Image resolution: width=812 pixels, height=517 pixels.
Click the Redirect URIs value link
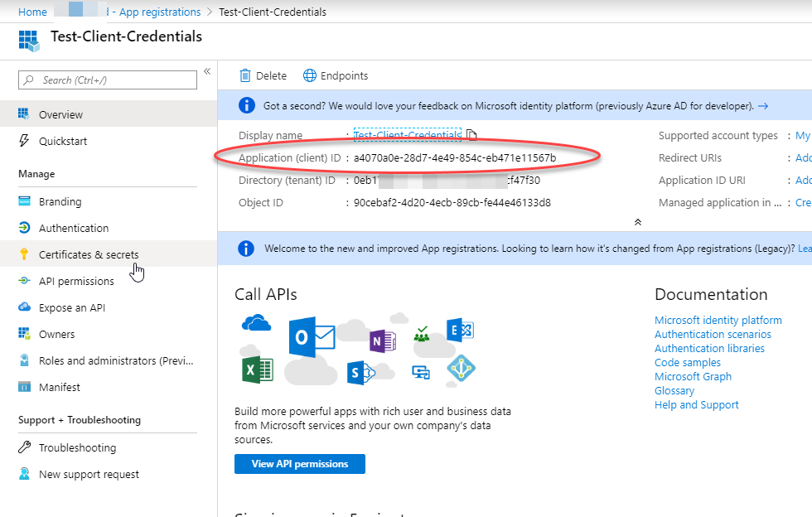click(x=803, y=157)
